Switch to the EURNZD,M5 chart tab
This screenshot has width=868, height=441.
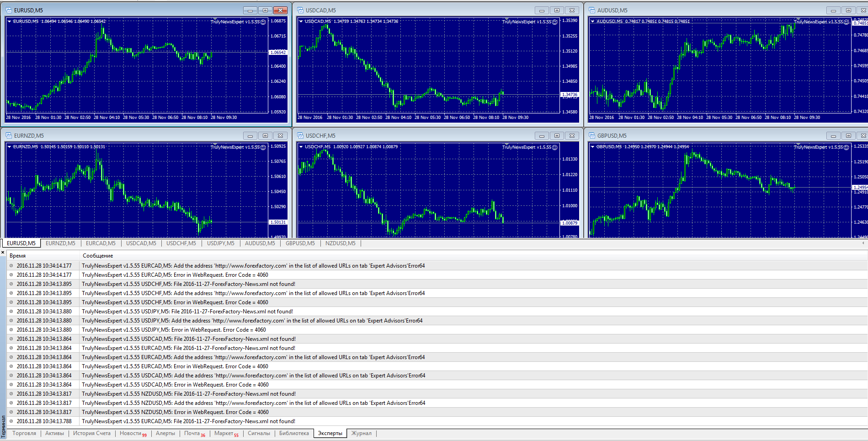[60, 243]
